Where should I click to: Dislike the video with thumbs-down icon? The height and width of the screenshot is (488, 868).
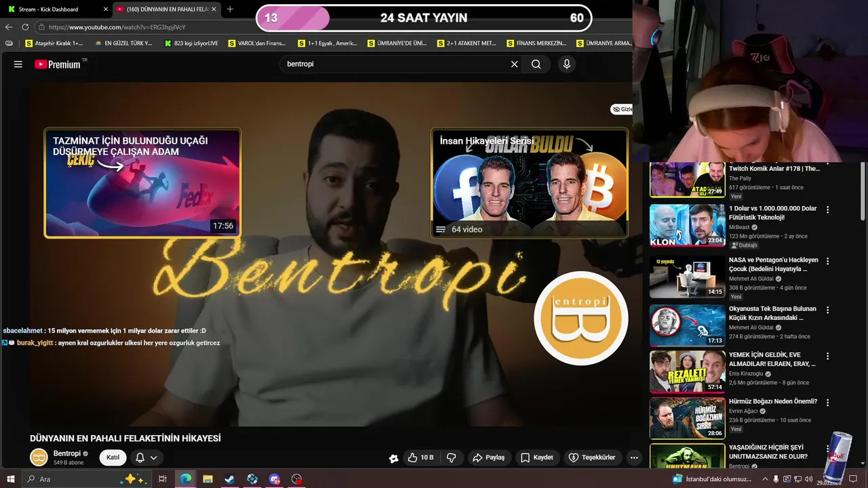pyautogui.click(x=452, y=457)
